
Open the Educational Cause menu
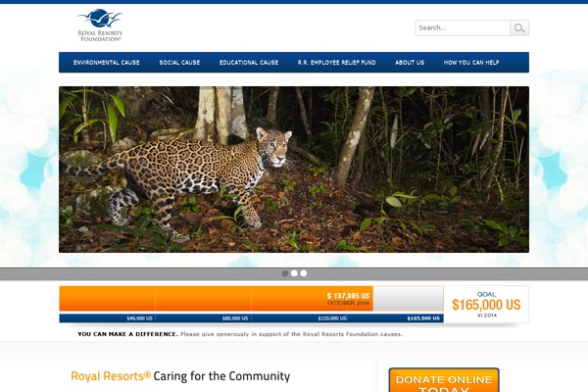pyautogui.click(x=249, y=63)
